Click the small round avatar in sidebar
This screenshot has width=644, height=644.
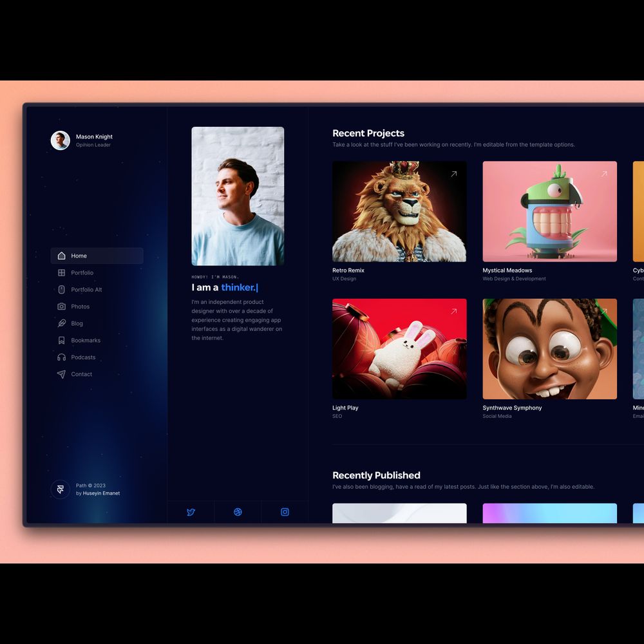[61, 140]
